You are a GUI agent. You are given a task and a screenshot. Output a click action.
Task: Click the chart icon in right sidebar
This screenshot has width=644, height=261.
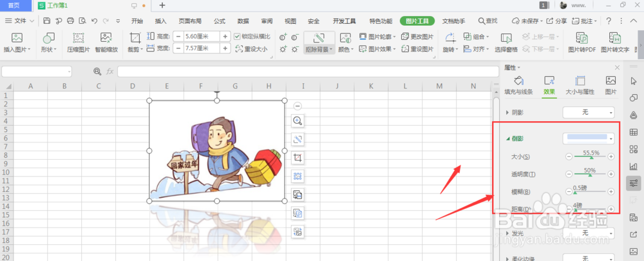point(633,166)
